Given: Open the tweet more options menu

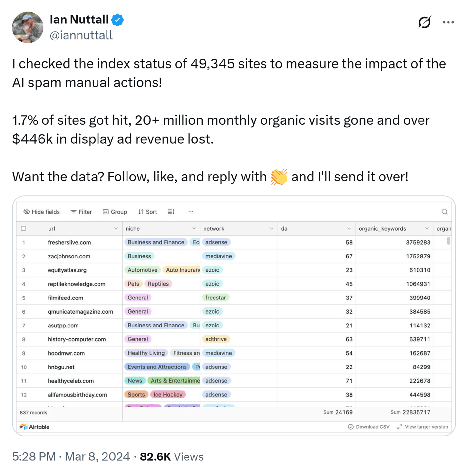Looking at the screenshot, I should point(448,22).
